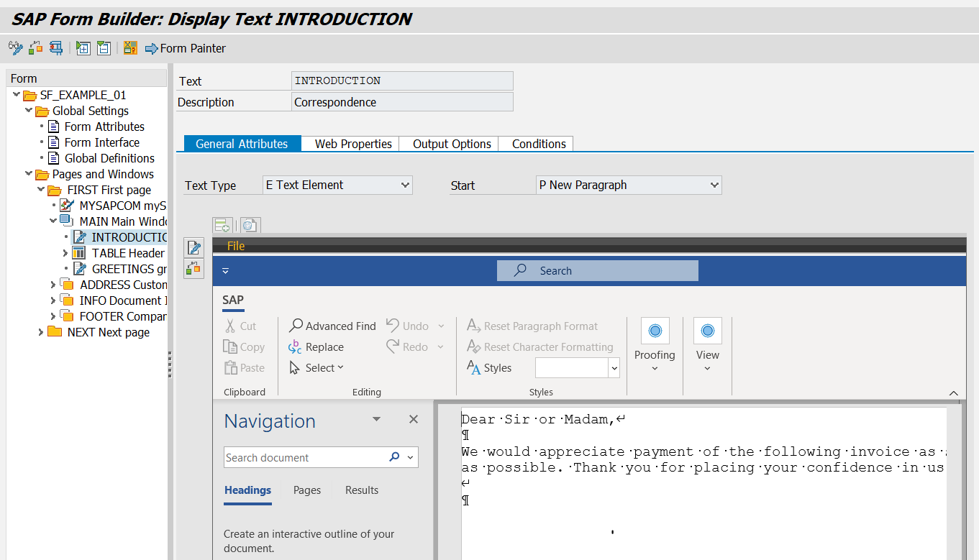This screenshot has height=560, width=979.
Task: Click the Search box in editor title bar
Action: 597,270
